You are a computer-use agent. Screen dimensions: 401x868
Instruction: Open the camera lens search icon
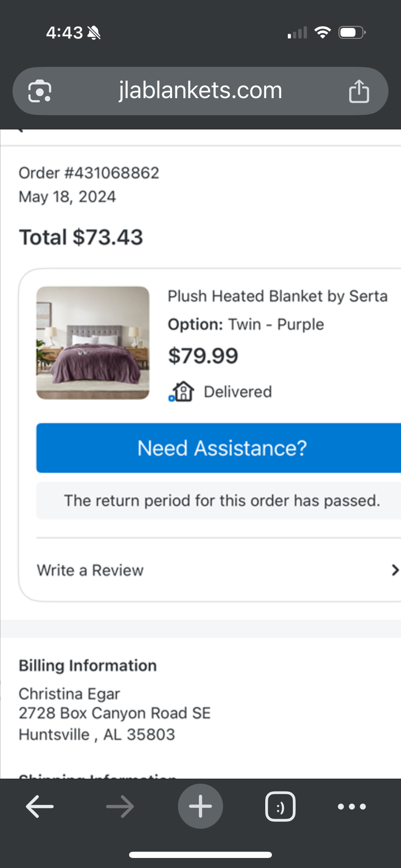(x=40, y=91)
